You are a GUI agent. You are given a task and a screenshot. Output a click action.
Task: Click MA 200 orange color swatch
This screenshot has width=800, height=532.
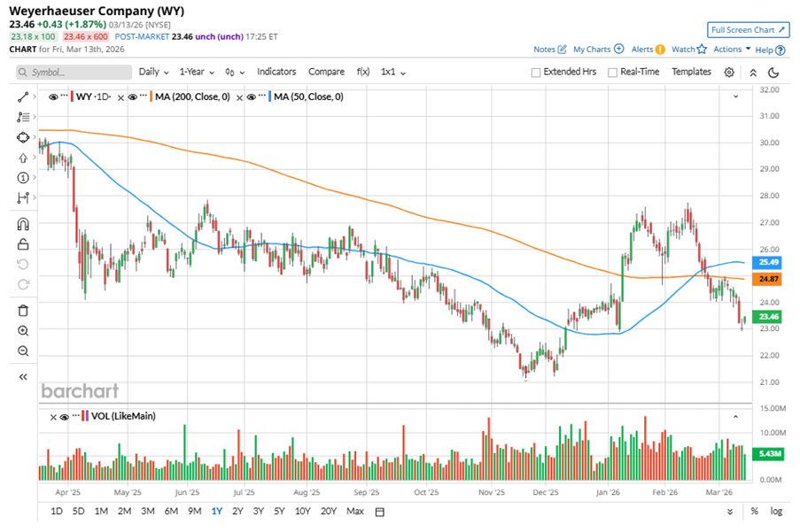pyautogui.click(x=151, y=96)
